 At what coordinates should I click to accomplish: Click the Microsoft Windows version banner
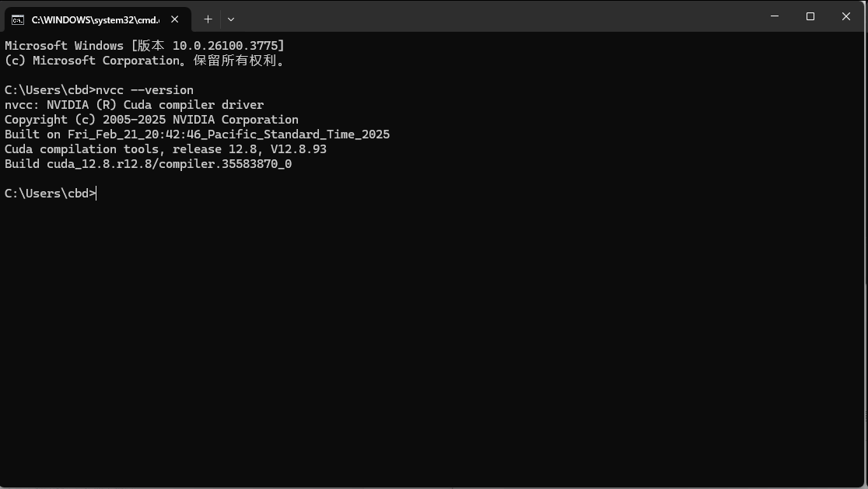tap(144, 45)
